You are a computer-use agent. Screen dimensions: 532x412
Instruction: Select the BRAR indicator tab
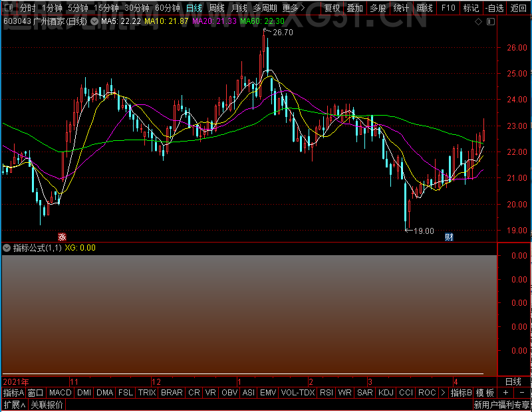coord(172,393)
